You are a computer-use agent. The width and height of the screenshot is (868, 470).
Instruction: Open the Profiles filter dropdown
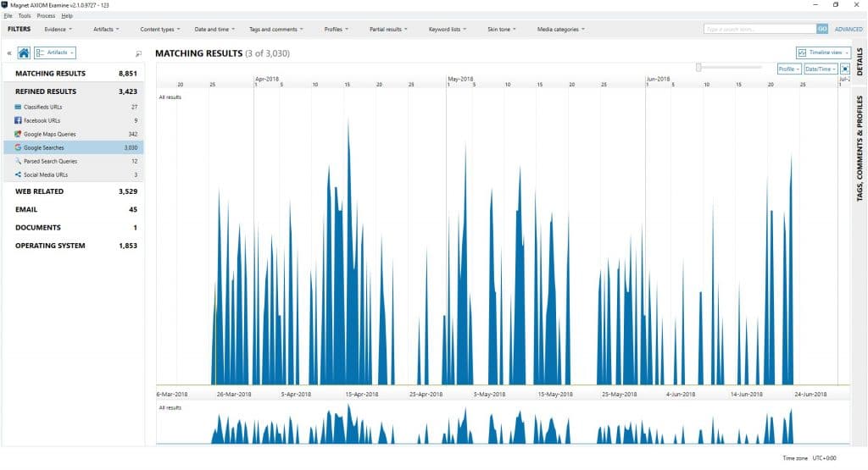tap(336, 30)
